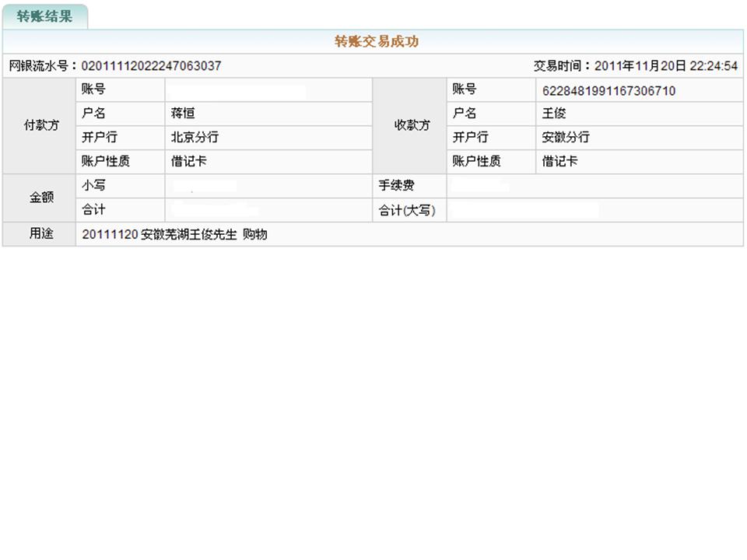Image resolution: width=747 pixels, height=560 pixels.
Task: Click the 收款方 section header cell
Action: [x=412, y=126]
